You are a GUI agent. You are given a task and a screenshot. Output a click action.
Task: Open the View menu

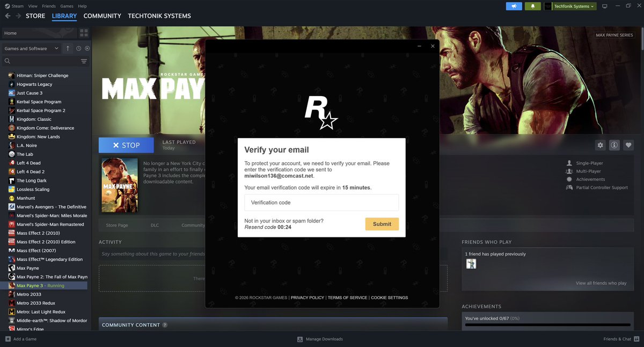click(x=32, y=6)
